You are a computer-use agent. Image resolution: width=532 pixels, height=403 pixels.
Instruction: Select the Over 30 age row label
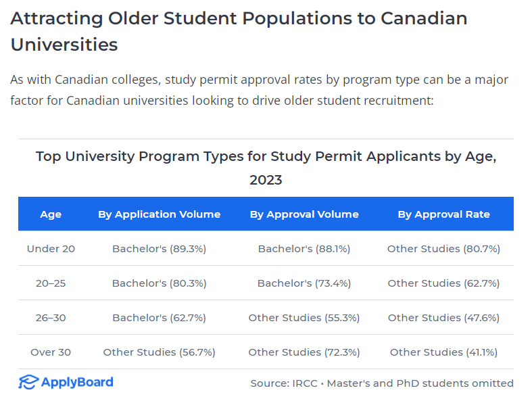pos(51,352)
